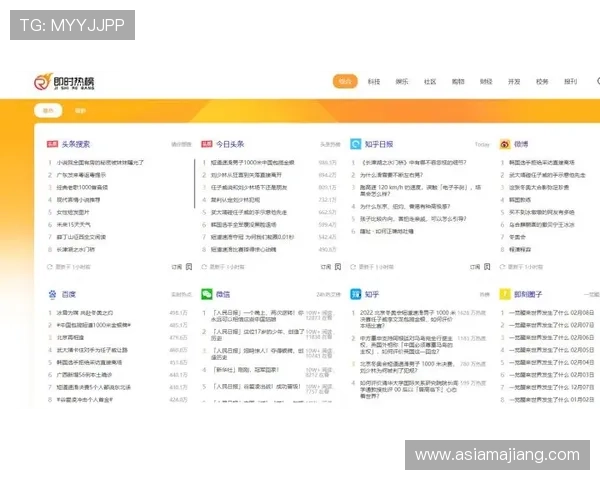Click 订阅 under the 头条搜索 card
The image size is (600, 480).
pyautogui.click(x=176, y=267)
